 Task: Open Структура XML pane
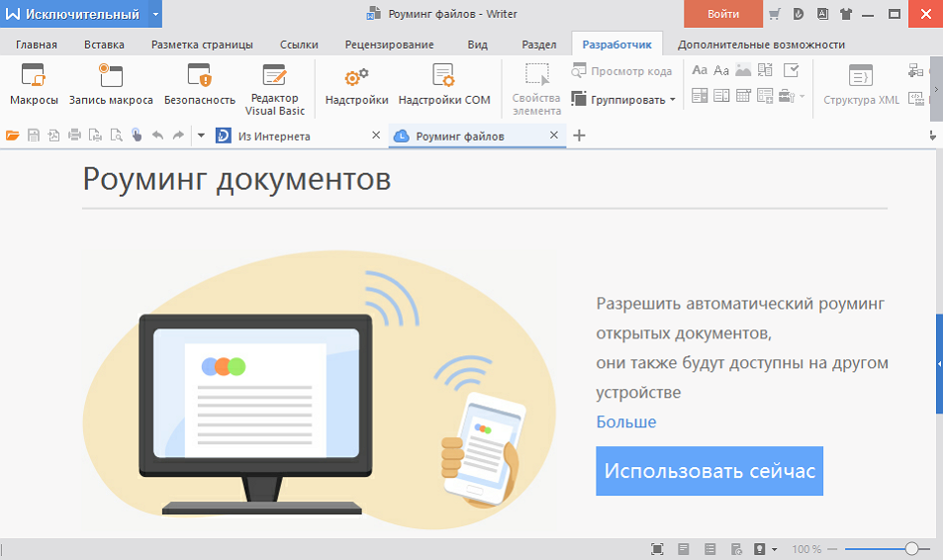[861, 85]
